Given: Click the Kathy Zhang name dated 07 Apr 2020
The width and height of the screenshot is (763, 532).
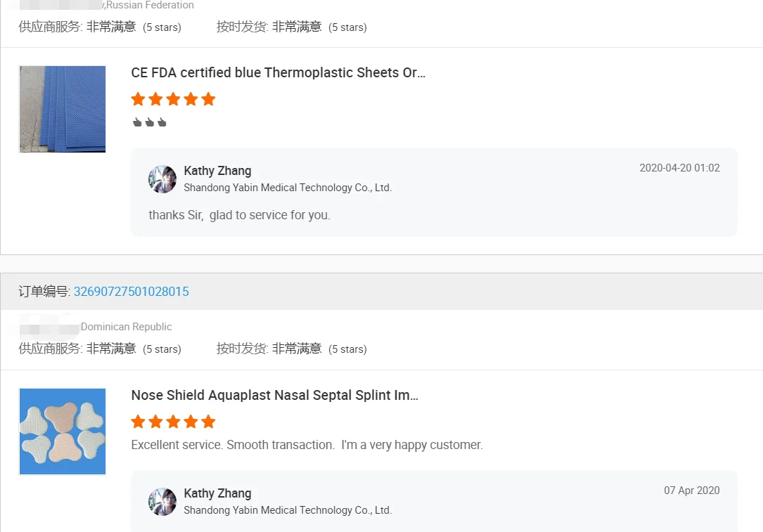Looking at the screenshot, I should 217,493.
